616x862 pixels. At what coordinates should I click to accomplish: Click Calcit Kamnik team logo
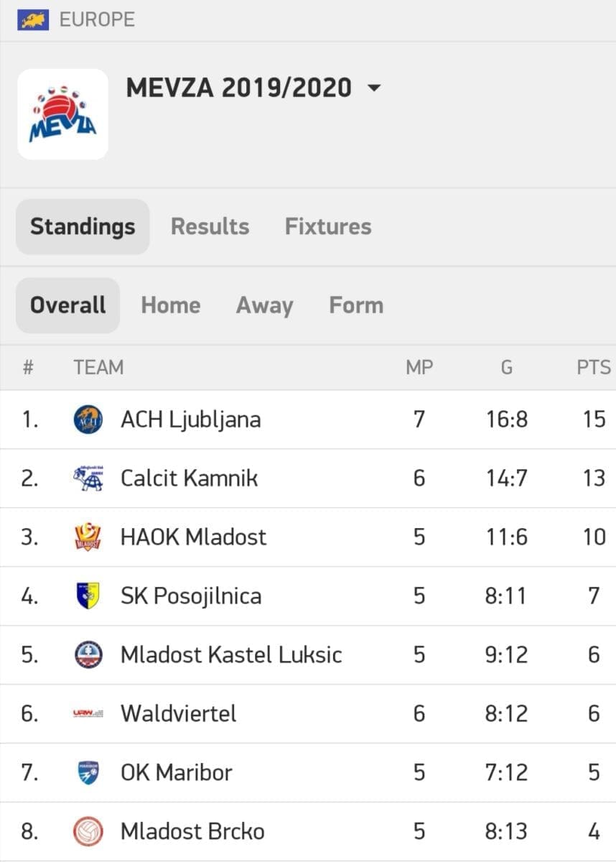tap(88, 478)
